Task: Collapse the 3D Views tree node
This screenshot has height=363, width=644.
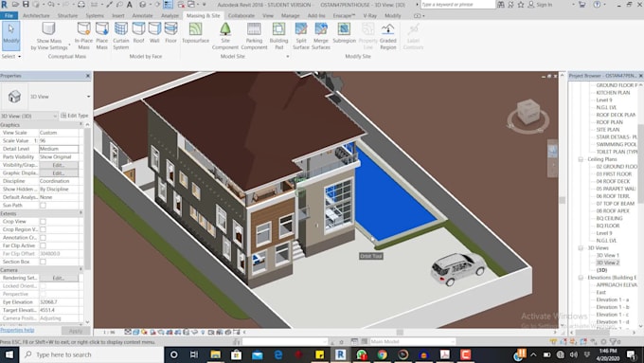Action: (x=581, y=248)
